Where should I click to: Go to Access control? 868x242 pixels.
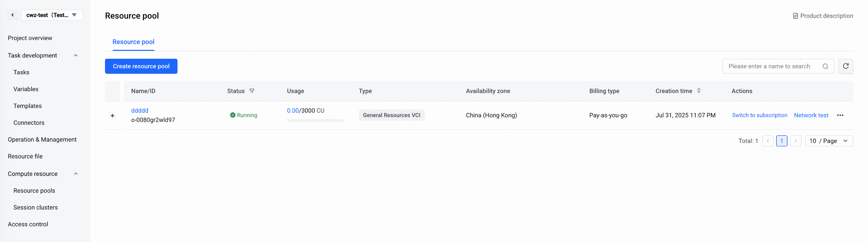(28, 225)
